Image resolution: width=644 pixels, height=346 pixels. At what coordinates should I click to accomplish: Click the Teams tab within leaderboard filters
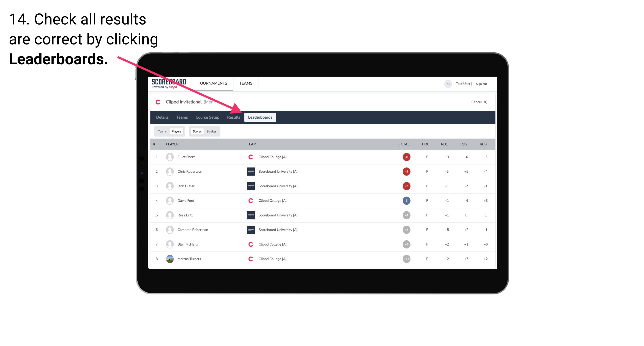coord(162,131)
